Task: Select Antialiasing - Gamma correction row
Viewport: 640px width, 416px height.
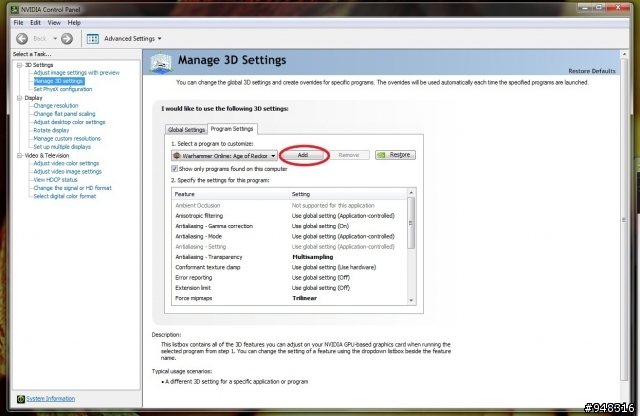Action: 289,226
